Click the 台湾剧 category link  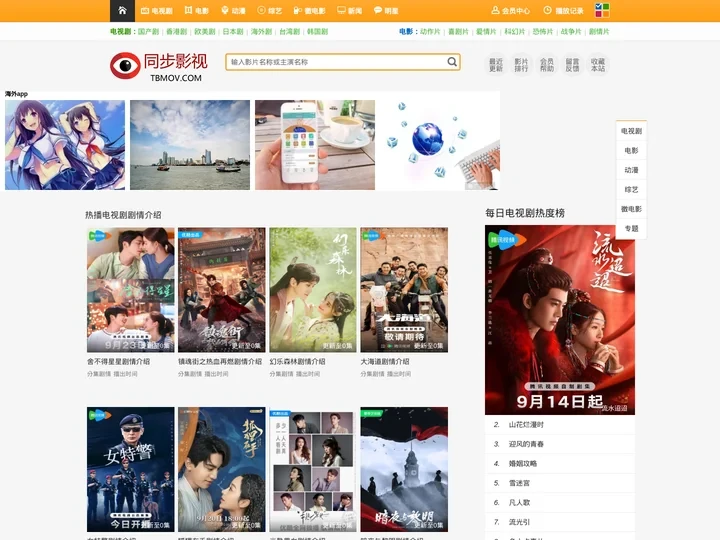(289, 32)
